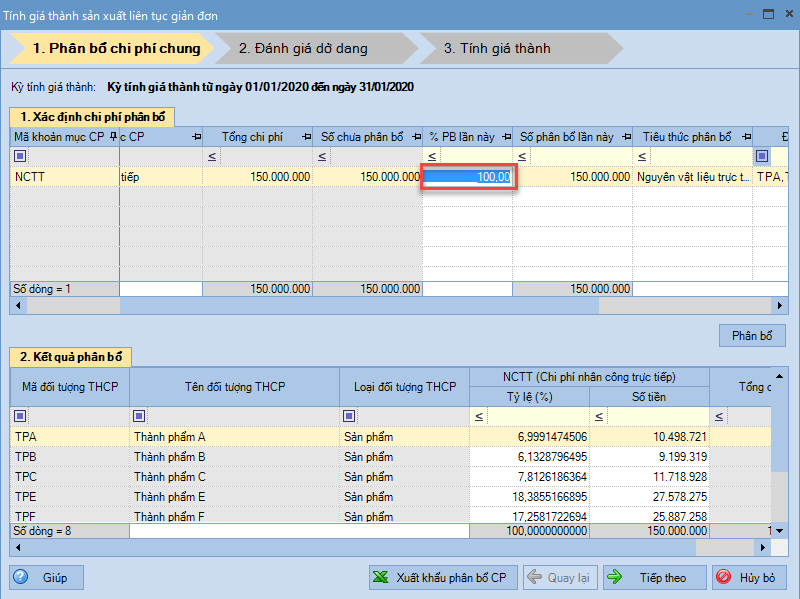The height and width of the screenshot is (599, 800).
Task: Open filter operator for Số phân bổ lần này
Action: pos(522,157)
